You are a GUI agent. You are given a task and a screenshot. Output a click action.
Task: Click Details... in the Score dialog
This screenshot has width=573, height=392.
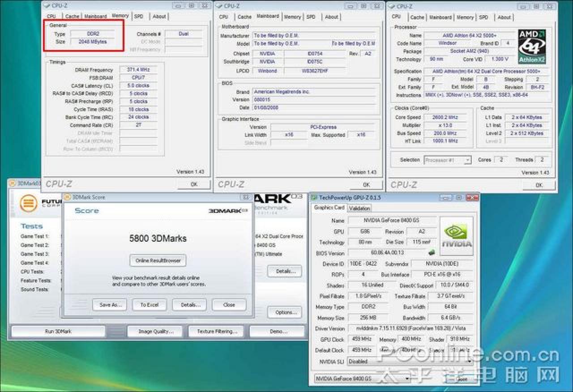189,305
